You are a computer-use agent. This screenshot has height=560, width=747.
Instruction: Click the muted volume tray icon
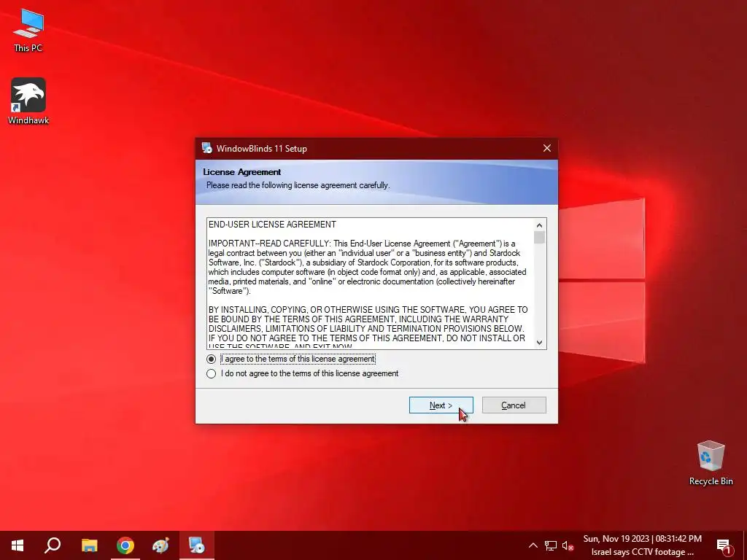[x=568, y=545]
